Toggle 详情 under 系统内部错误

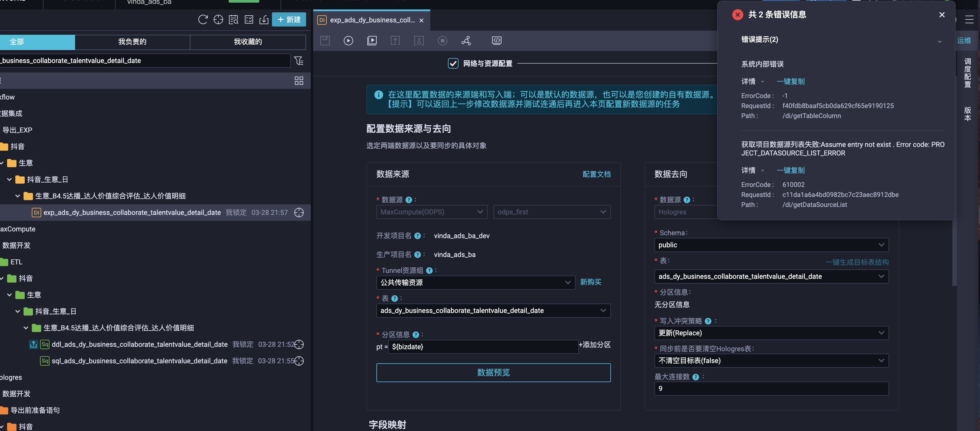pyautogui.click(x=753, y=82)
